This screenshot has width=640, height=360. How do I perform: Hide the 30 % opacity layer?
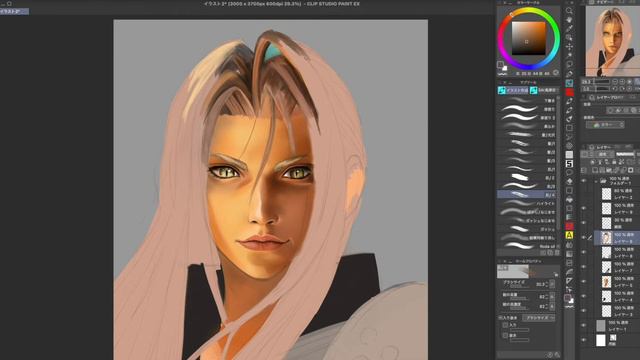tap(583, 223)
